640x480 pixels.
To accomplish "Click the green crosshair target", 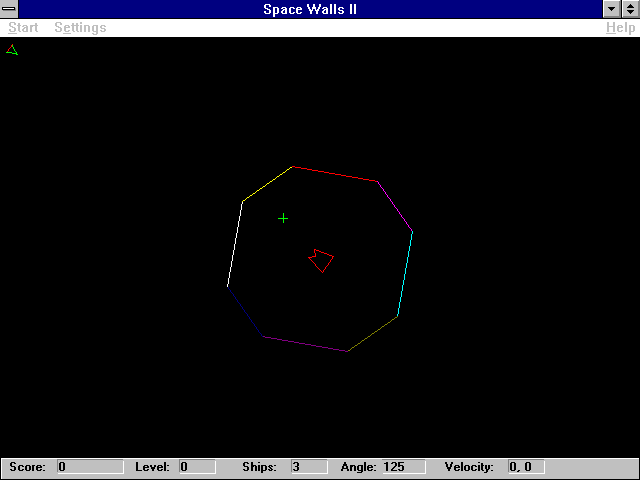I will [283, 219].
